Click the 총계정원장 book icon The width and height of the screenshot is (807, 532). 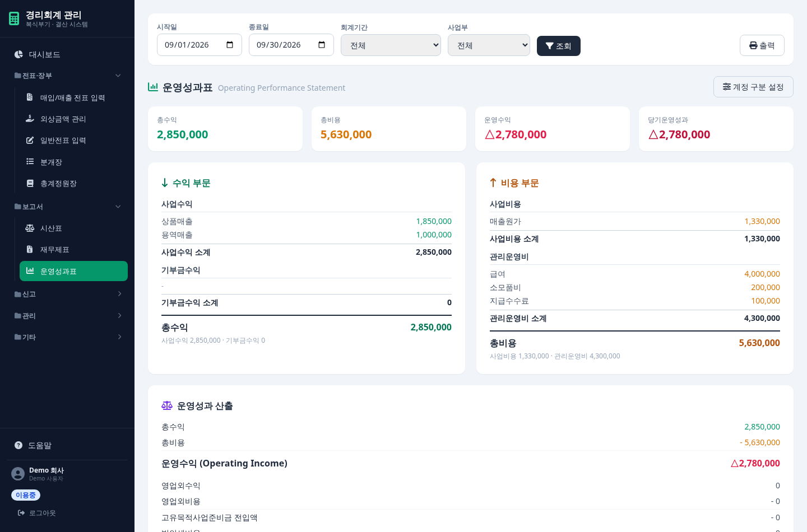pos(30,183)
